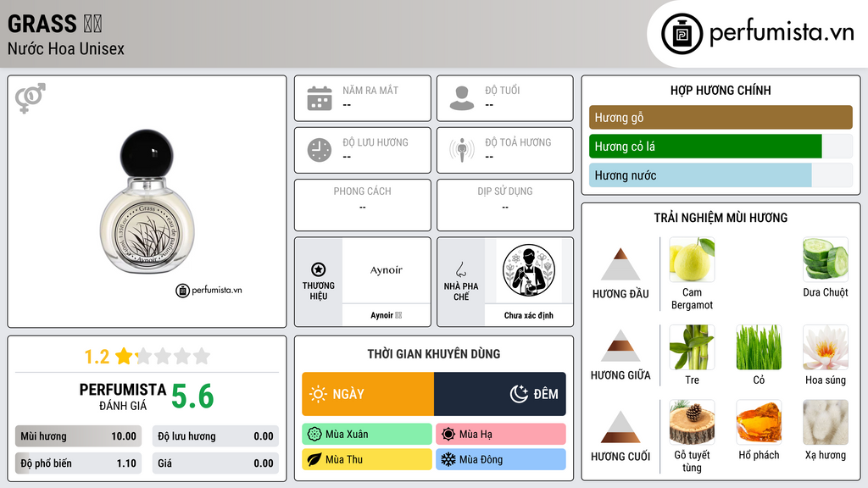This screenshot has height=488, width=868.
Task: Click the yellow filled rating star
Action: pos(124,356)
